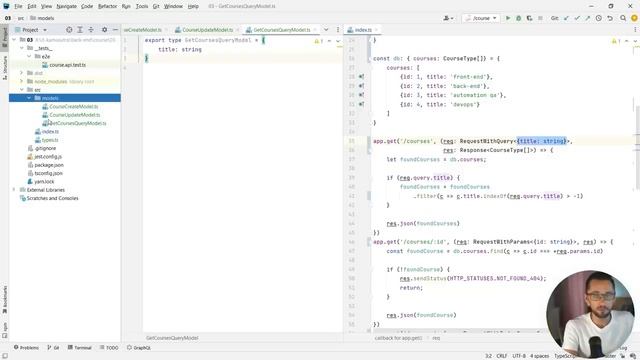Collapse all in Project panel
This screenshot has height=360, width=640.
(x=91, y=30)
